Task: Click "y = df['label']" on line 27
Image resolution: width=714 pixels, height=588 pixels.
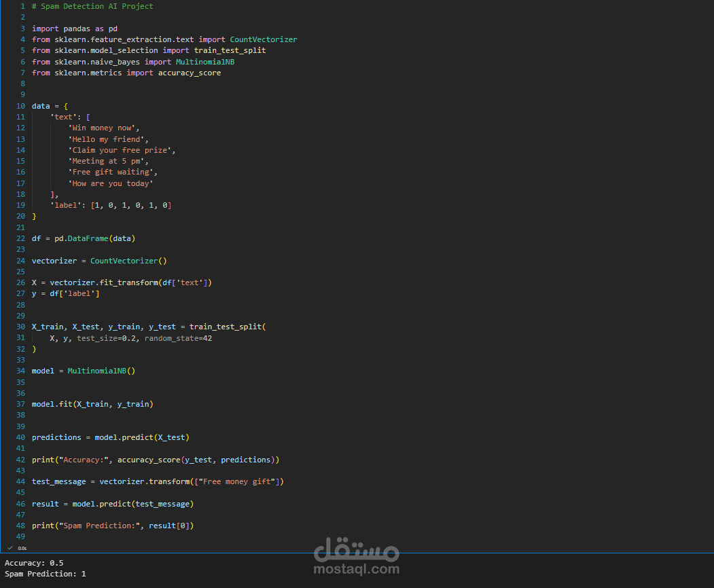Action: pos(66,293)
